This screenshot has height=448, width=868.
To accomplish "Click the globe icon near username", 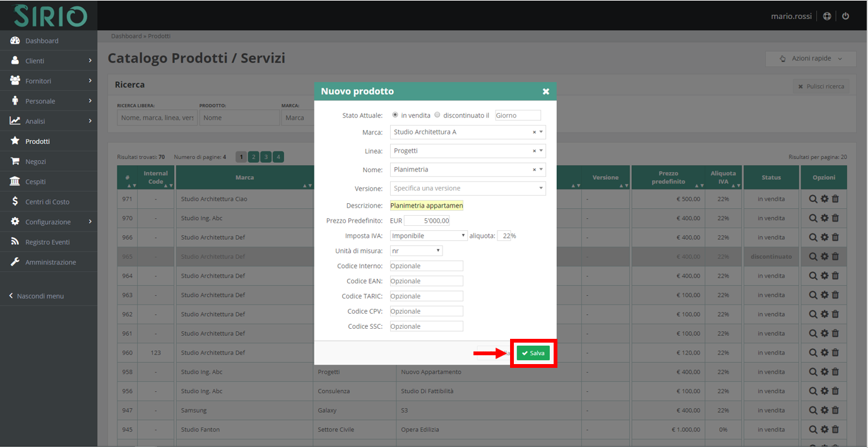I will 827,16.
